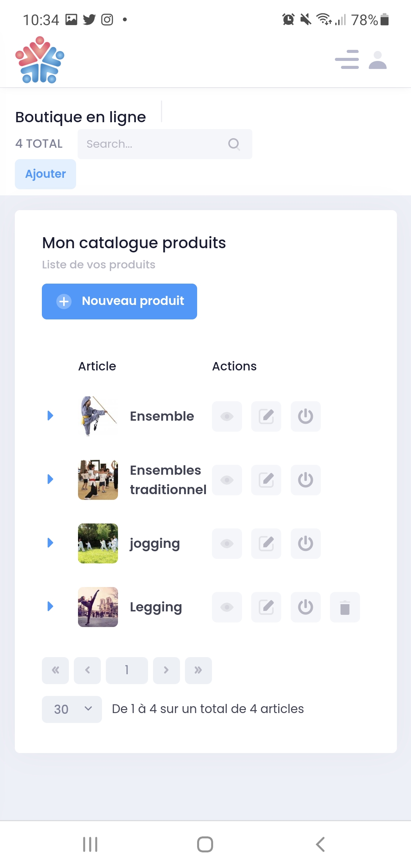Open the hamburger menu icon

click(x=347, y=59)
